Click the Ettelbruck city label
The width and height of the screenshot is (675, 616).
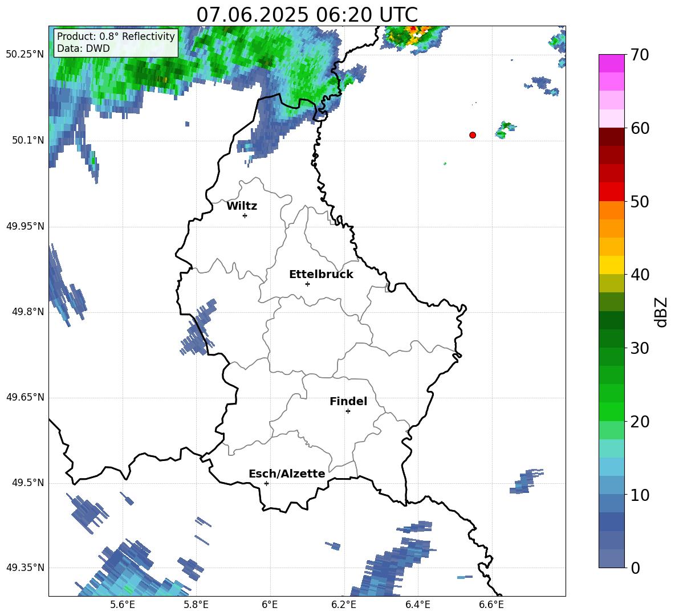(x=321, y=275)
